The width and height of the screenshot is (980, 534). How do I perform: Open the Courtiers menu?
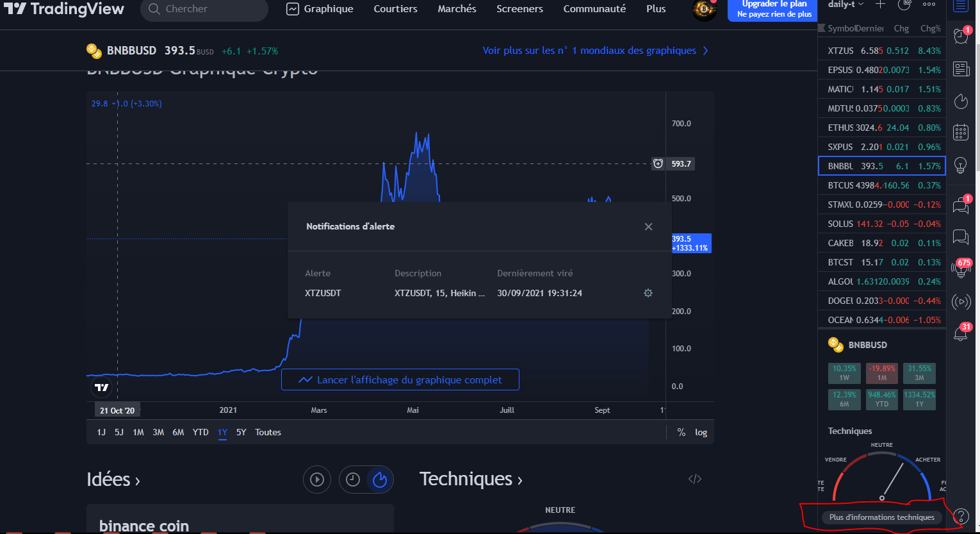click(x=395, y=9)
